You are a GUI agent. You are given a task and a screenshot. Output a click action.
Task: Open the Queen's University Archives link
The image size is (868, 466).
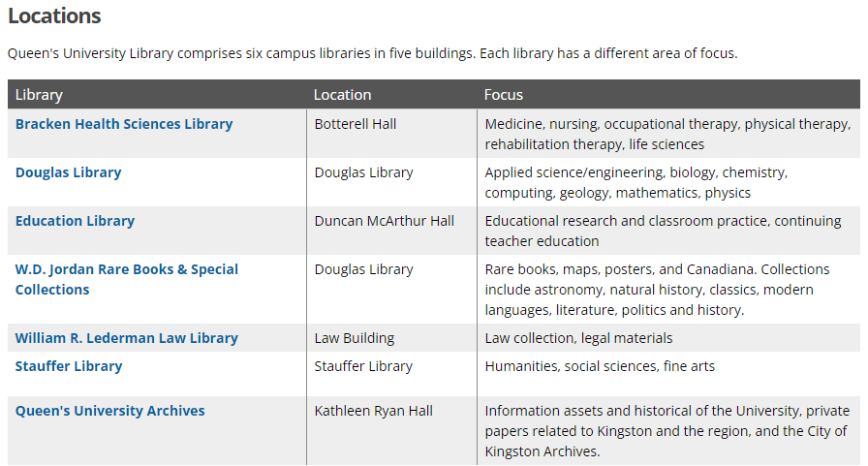109,411
